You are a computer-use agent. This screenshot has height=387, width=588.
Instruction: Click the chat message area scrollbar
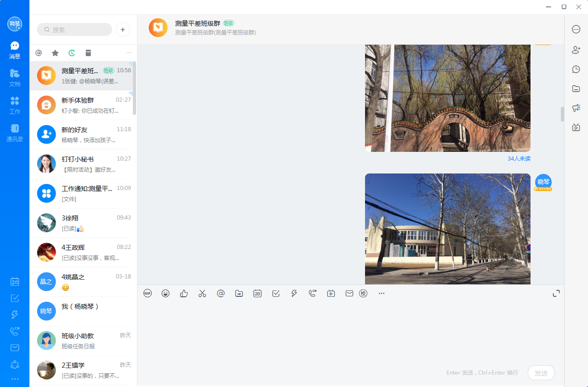tap(562, 114)
